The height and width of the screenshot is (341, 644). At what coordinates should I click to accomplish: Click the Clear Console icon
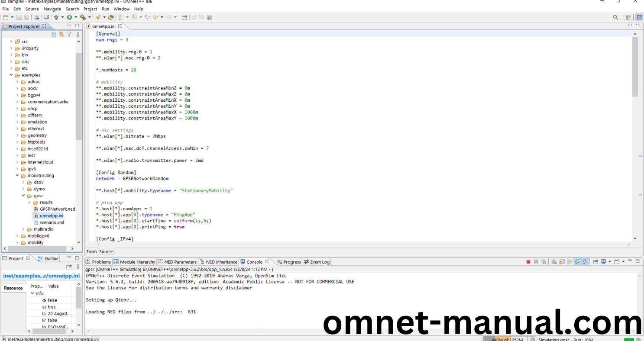coord(554,262)
